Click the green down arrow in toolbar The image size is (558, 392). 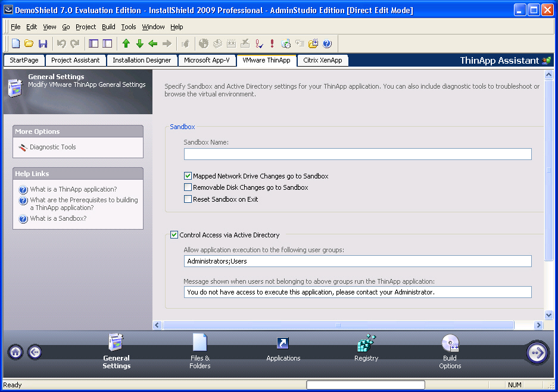coord(139,43)
